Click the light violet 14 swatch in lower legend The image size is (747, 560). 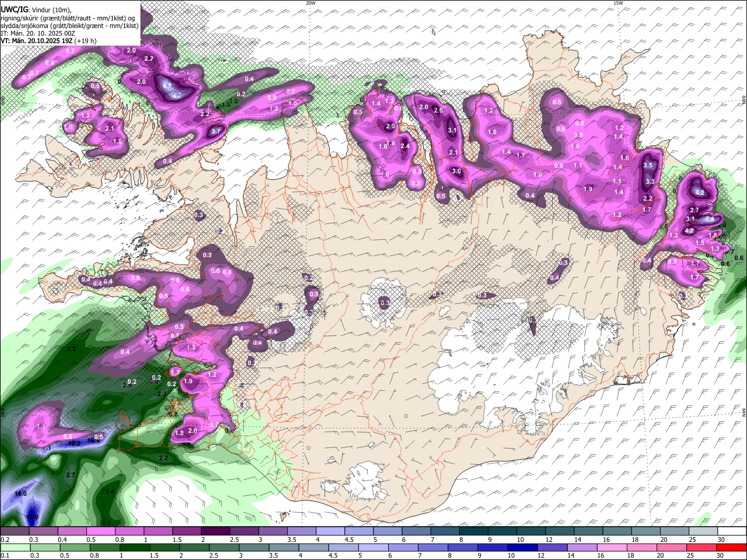582,548
